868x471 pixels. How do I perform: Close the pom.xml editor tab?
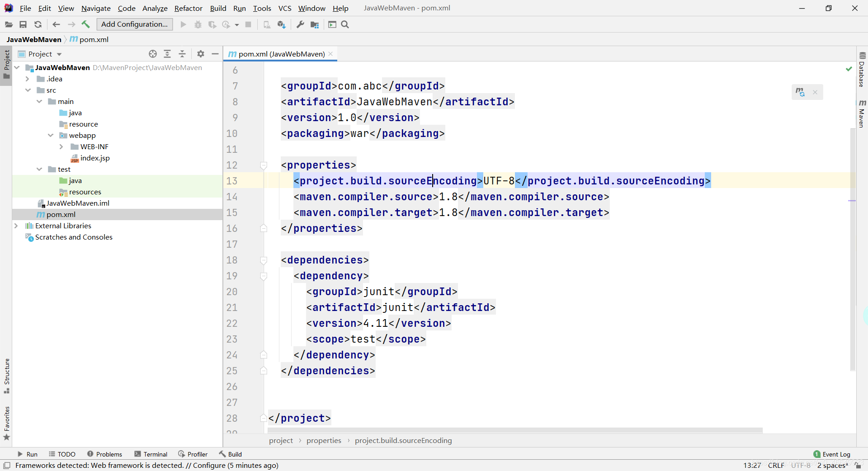[x=330, y=54]
